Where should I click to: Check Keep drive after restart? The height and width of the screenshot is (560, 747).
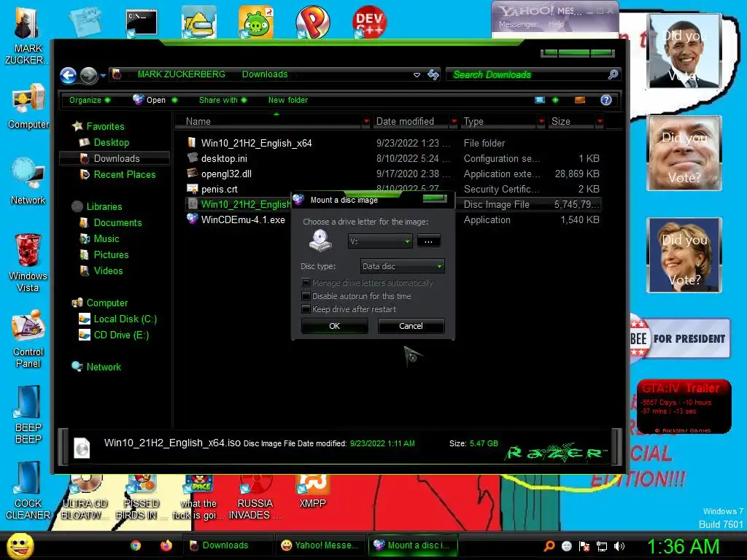[306, 309]
